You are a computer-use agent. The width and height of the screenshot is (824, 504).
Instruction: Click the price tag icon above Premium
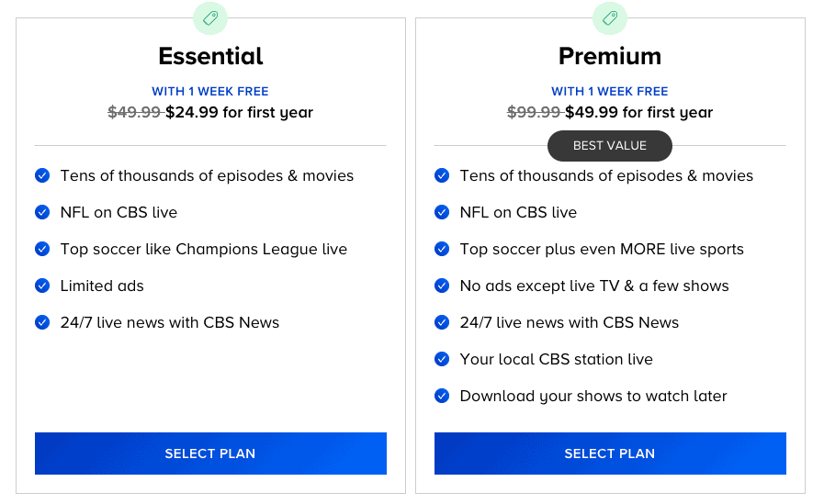point(610,18)
